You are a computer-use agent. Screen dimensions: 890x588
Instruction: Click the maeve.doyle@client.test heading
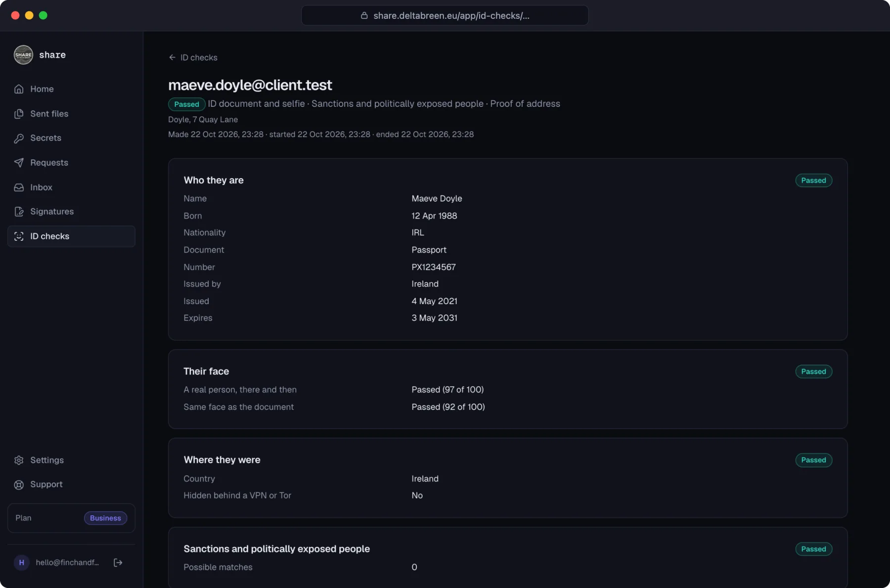point(250,85)
